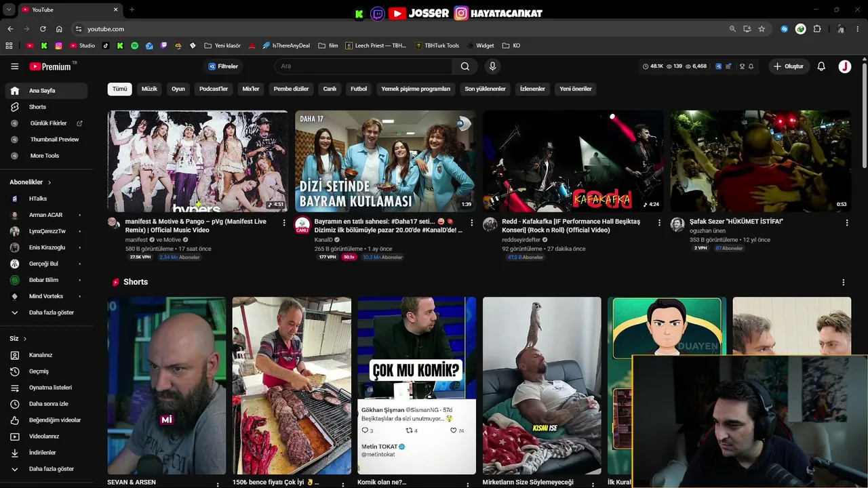Open the KO bookmark folder

(511, 46)
